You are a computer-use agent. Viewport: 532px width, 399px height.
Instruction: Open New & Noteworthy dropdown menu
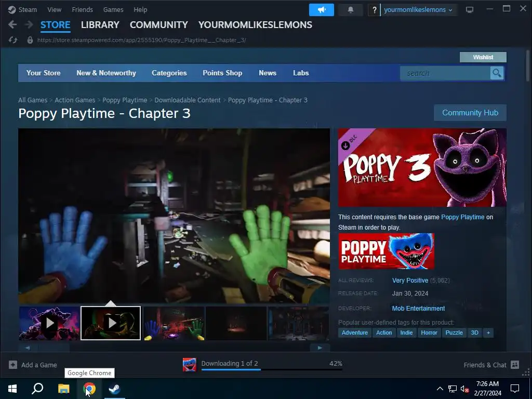[x=106, y=73]
